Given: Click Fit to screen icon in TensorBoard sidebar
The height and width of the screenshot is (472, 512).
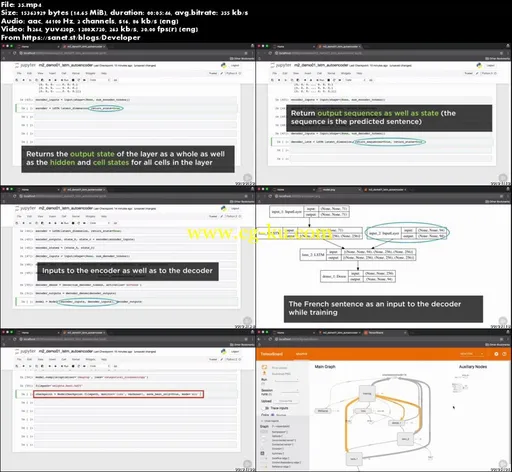Looking at the screenshot, I should pyautogui.click(x=264, y=367).
